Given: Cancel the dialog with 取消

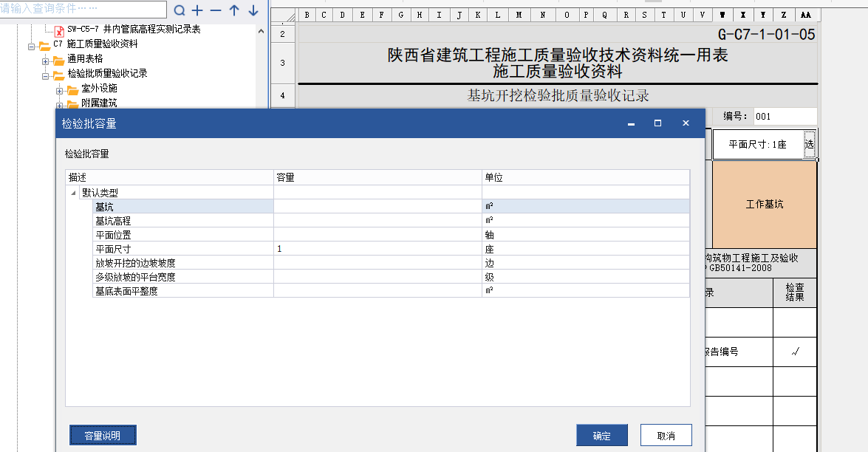Looking at the screenshot, I should (x=666, y=436).
